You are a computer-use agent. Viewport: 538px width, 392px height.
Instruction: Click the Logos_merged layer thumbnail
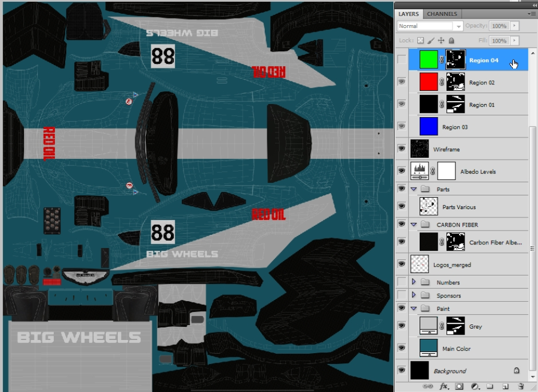pos(420,264)
